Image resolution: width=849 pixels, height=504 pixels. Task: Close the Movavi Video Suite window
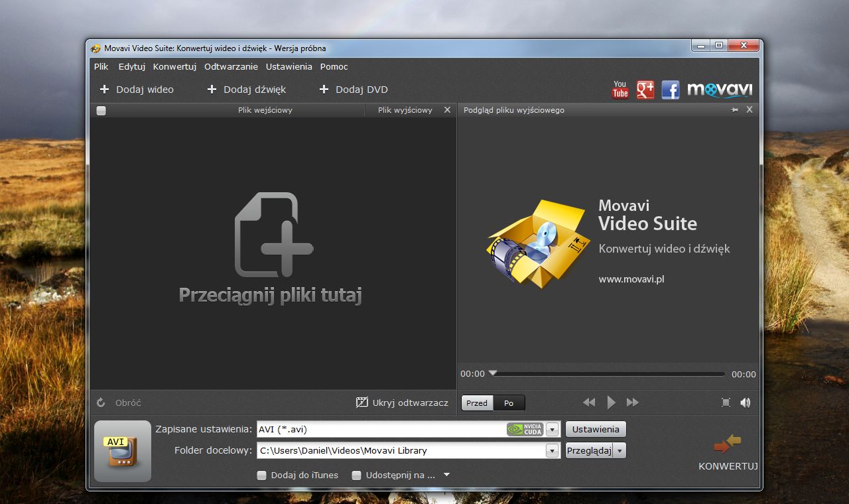point(744,45)
